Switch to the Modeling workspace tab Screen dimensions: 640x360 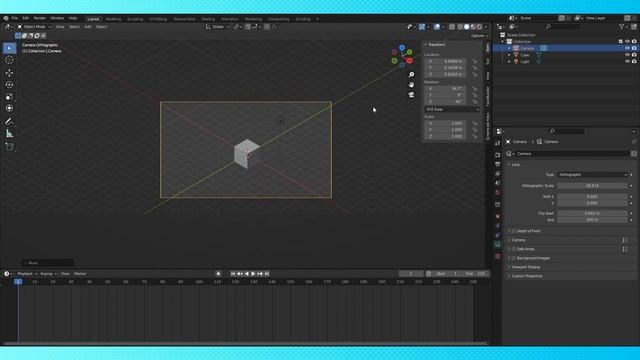(x=113, y=19)
